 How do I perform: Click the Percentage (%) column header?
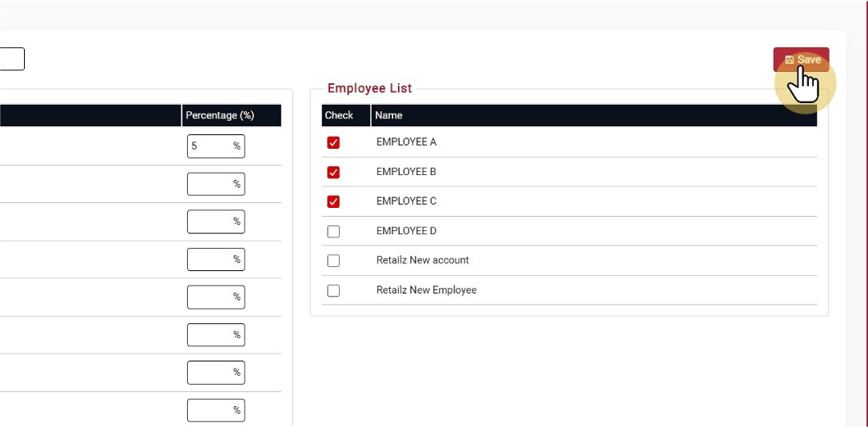tap(220, 115)
